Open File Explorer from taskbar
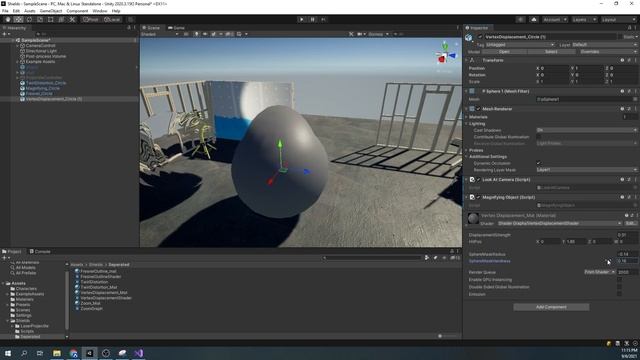The height and width of the screenshot is (360, 640). (x=57, y=353)
